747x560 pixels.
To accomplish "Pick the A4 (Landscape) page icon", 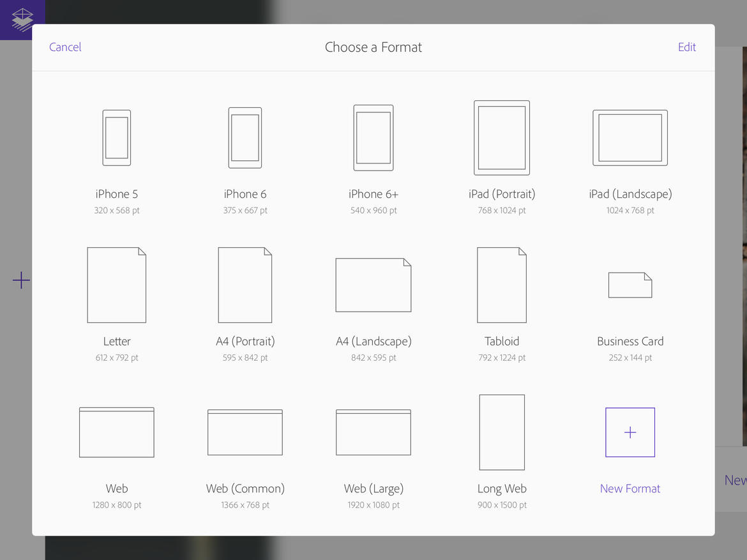I will [373, 285].
